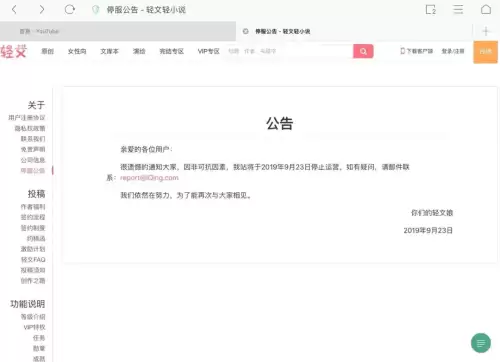500x362 pixels.
Task: Click the 功能说明 sidebar section heading
Action: pos(27,304)
